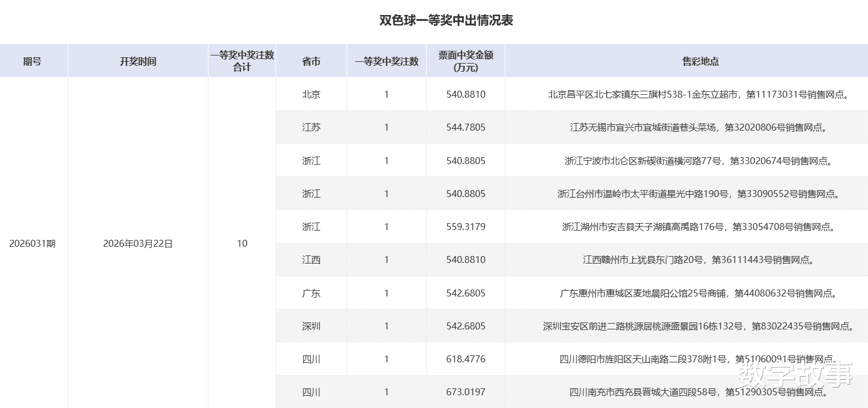Click the 广东 province cell
The image size is (868, 408).
coord(311,293)
